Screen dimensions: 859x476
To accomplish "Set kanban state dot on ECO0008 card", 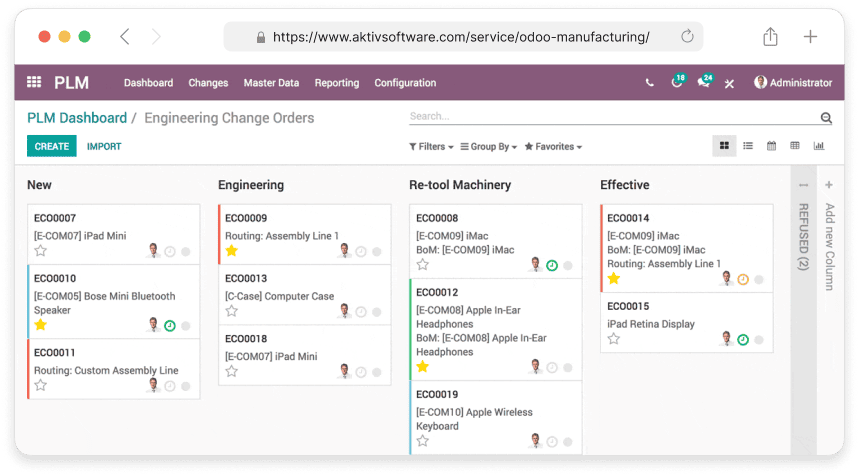I will 568,265.
